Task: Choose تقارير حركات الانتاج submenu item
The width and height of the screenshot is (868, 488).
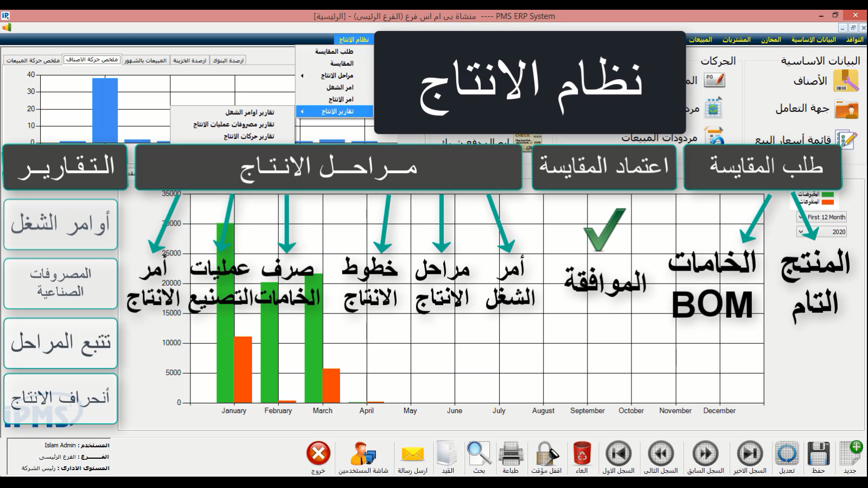Action: pos(233,136)
